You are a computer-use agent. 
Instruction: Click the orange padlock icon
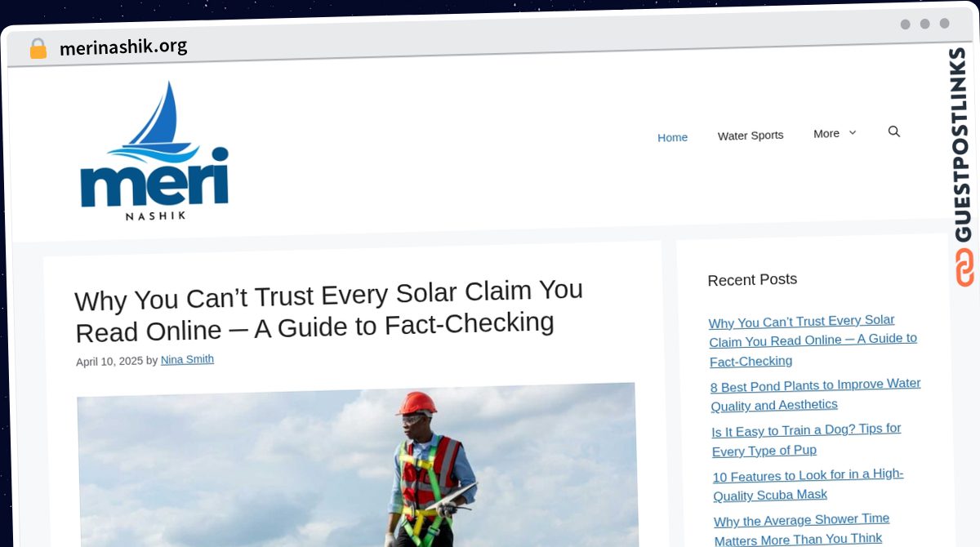pyautogui.click(x=38, y=48)
